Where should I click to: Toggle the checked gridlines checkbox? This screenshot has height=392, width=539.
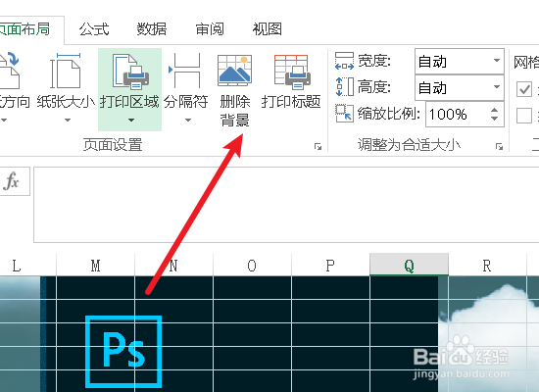pos(524,89)
